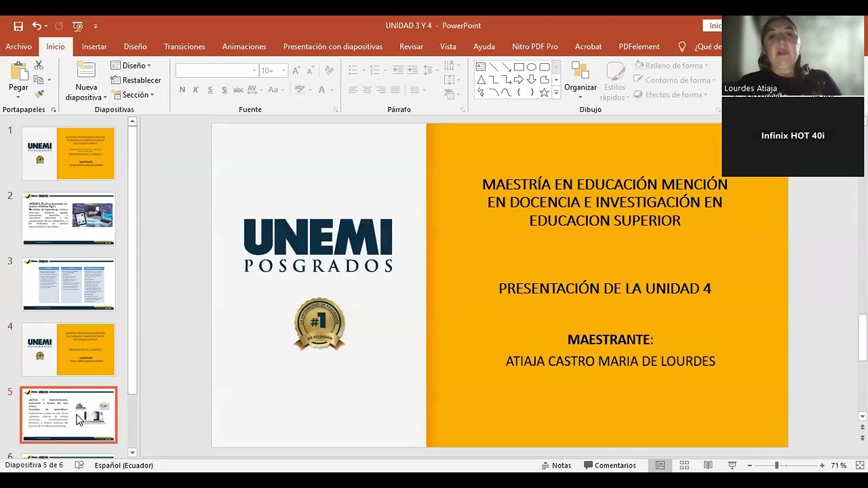The width and height of the screenshot is (868, 488).
Task: Select the straight line shape
Action: [494, 67]
